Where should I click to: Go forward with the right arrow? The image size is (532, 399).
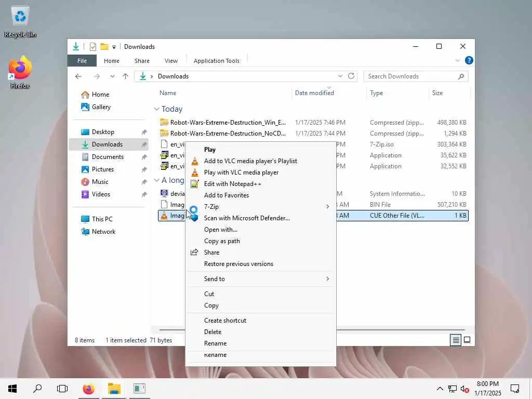pos(97,76)
